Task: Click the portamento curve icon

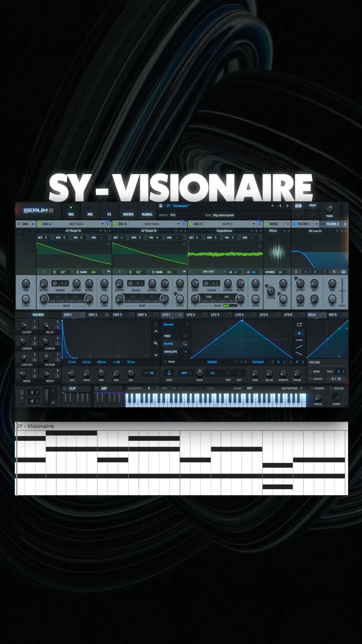Action: point(337,397)
